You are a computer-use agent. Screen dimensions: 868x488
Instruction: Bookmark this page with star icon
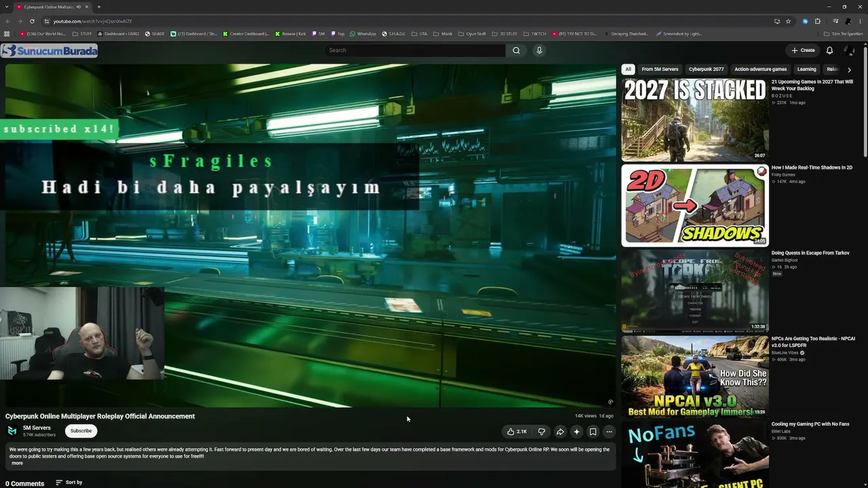pos(788,21)
